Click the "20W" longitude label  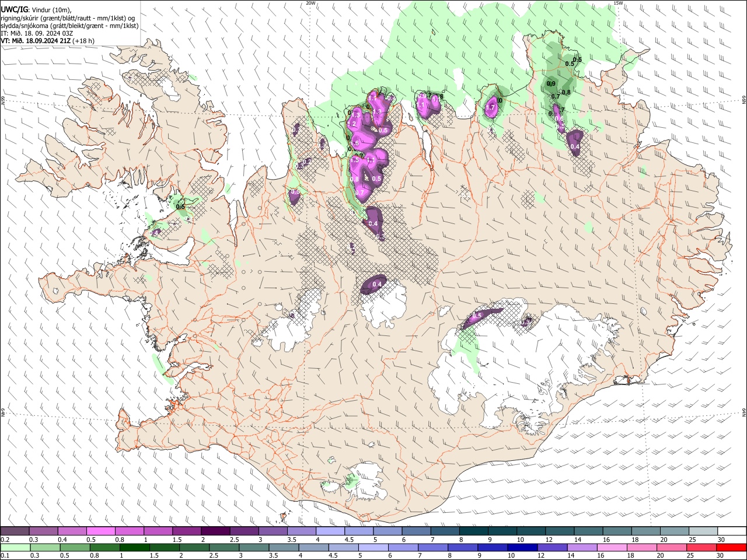(x=310, y=3)
